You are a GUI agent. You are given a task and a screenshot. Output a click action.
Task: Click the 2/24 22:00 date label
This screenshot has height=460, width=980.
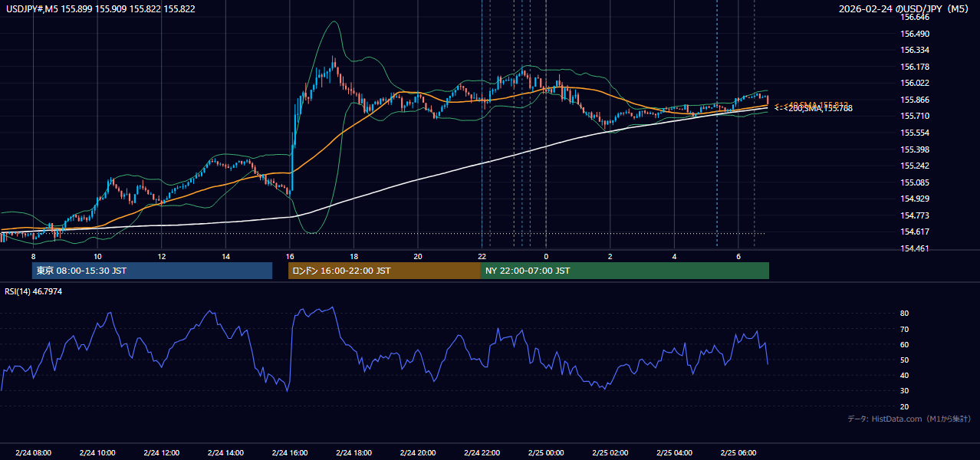482,453
